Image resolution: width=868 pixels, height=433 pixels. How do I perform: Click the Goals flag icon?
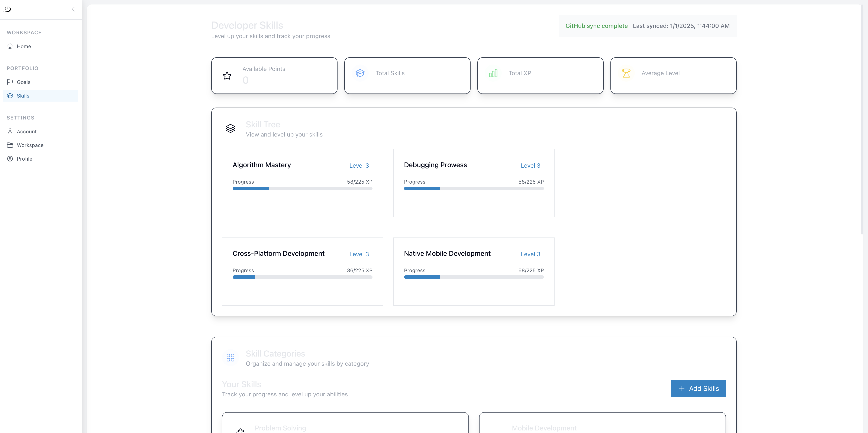10,82
